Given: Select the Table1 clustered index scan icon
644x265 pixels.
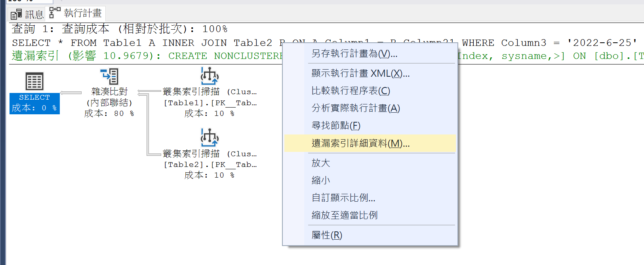Looking at the screenshot, I should click(210, 76).
